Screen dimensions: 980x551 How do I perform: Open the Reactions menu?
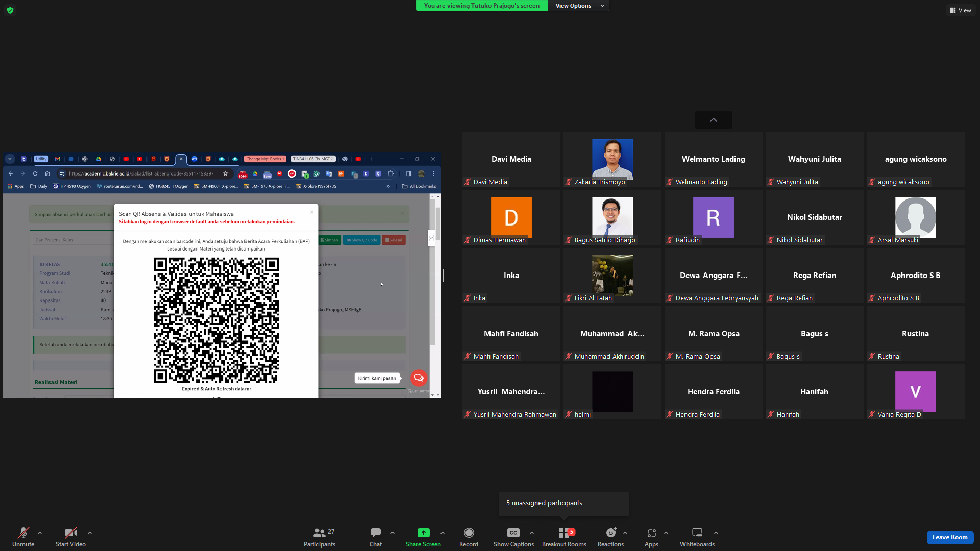coord(610,537)
